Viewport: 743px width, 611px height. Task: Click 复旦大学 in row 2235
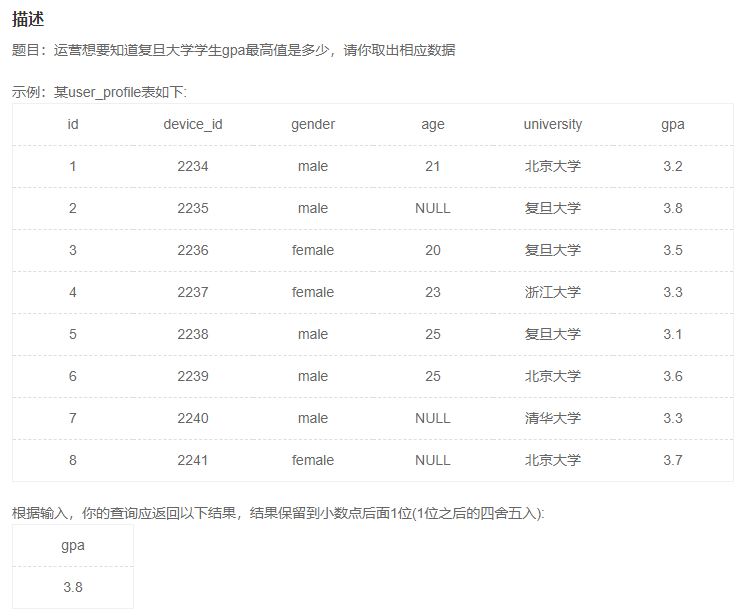[553, 208]
